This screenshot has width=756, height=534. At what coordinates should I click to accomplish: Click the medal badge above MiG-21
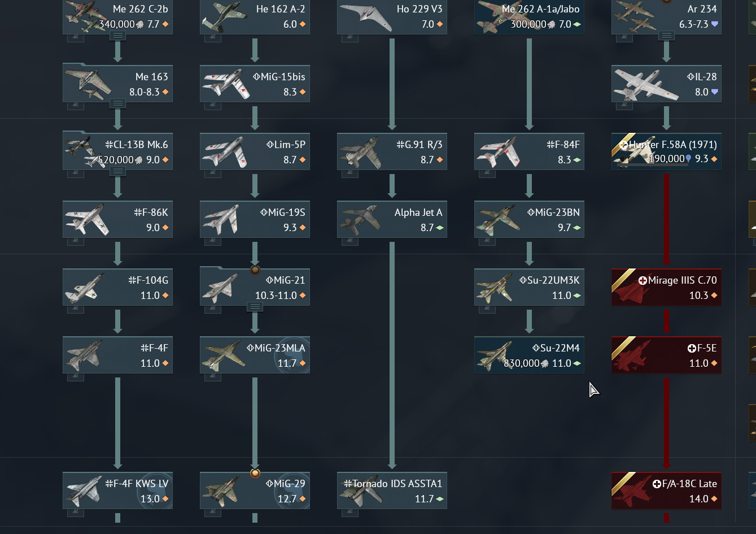coord(255,270)
